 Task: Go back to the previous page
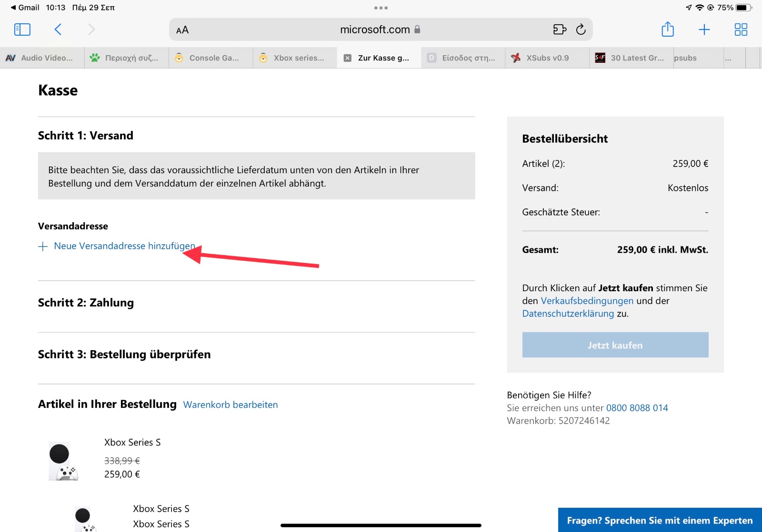(x=58, y=30)
